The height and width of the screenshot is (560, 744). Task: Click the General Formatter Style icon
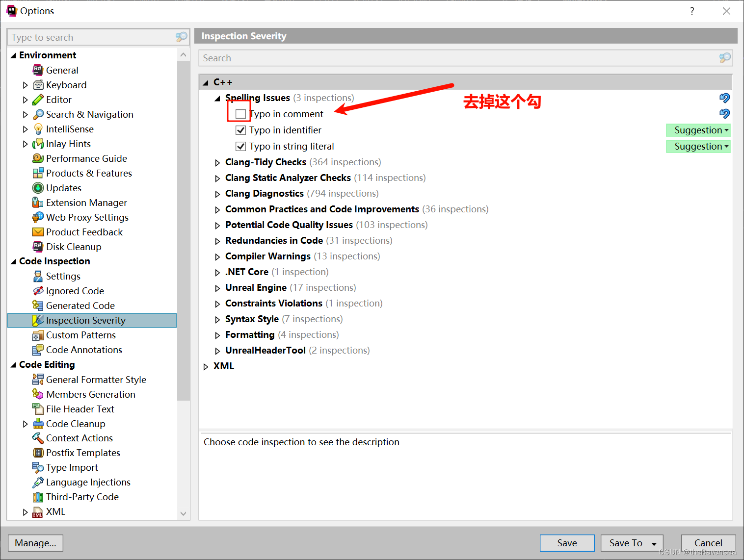pyautogui.click(x=38, y=380)
